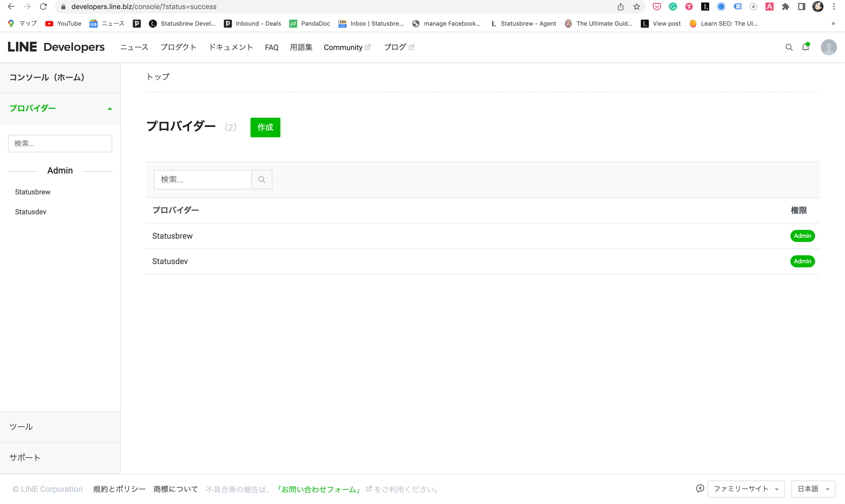Open the Statusdev provider row
The width and height of the screenshot is (845, 504).
(483, 261)
